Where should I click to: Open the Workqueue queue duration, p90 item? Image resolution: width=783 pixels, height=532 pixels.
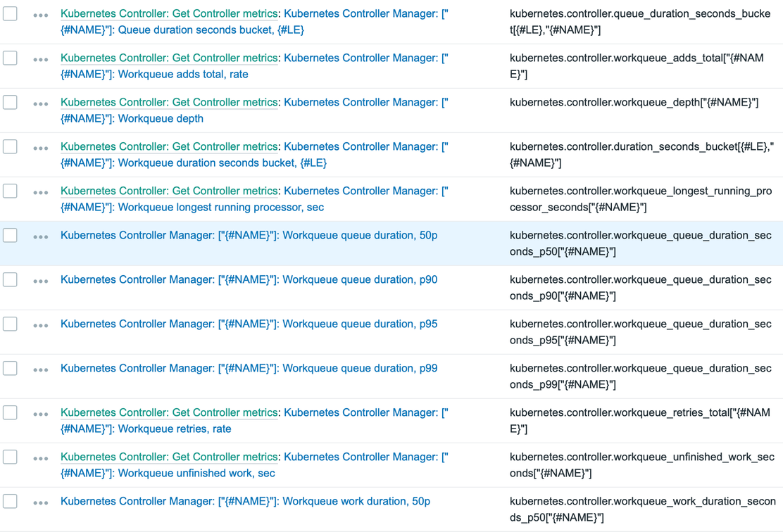(249, 279)
